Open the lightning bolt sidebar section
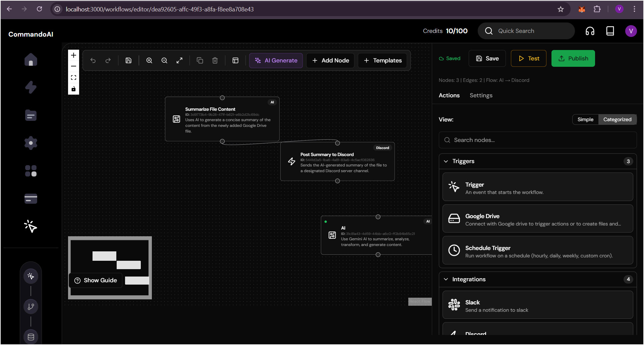Viewport: 644px width, 345px height. click(31, 88)
